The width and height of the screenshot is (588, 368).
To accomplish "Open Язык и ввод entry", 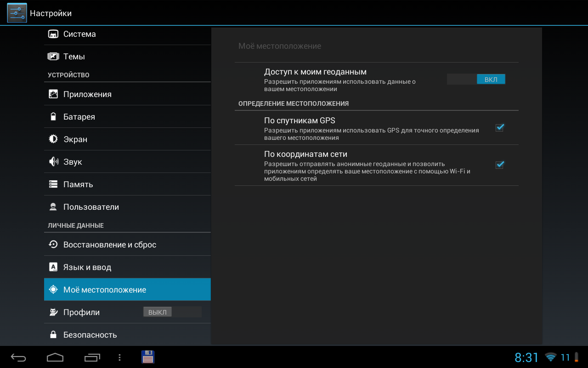I will tap(127, 267).
